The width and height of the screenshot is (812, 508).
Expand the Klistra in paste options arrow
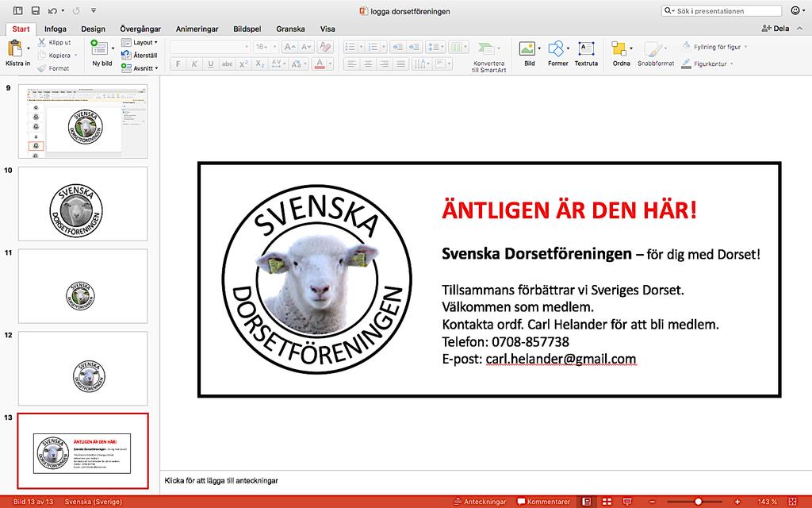point(29,48)
